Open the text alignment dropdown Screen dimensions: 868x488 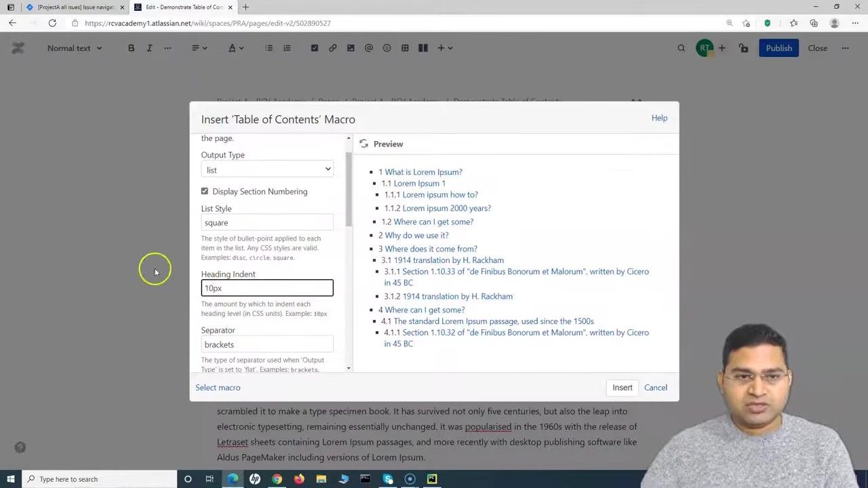point(199,48)
